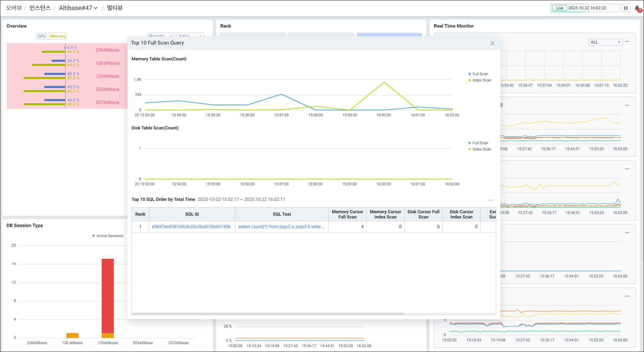
Task: Go to 오버뷰 breadcrumb
Action: [x=14, y=8]
